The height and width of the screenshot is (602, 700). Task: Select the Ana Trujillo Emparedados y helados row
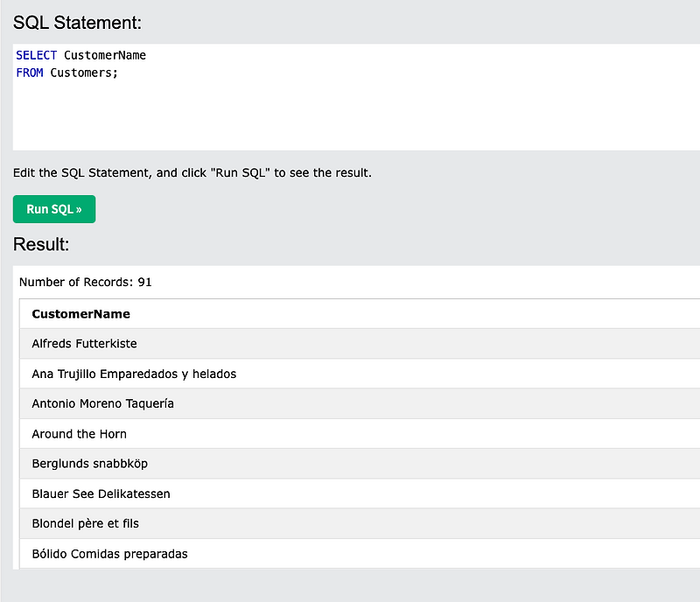pyautogui.click(x=134, y=374)
